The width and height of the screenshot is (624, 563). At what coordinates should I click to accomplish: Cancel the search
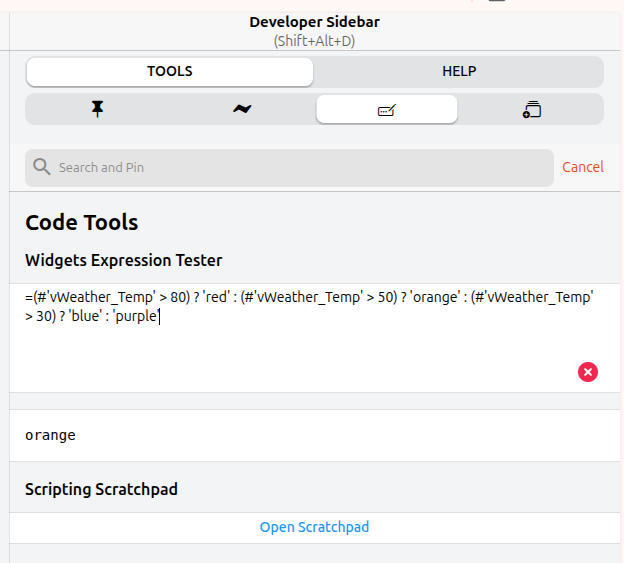(x=582, y=167)
